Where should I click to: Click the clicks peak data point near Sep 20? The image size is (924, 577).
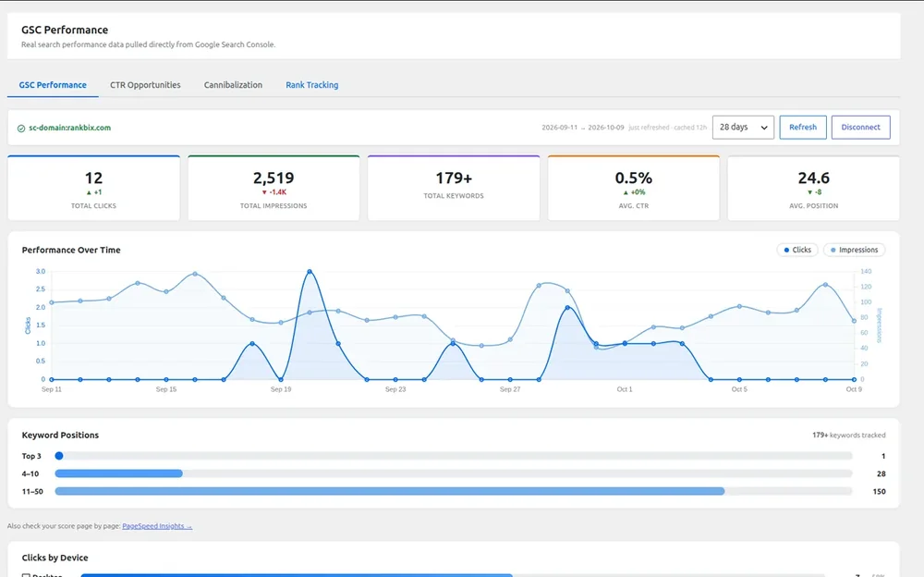click(310, 271)
